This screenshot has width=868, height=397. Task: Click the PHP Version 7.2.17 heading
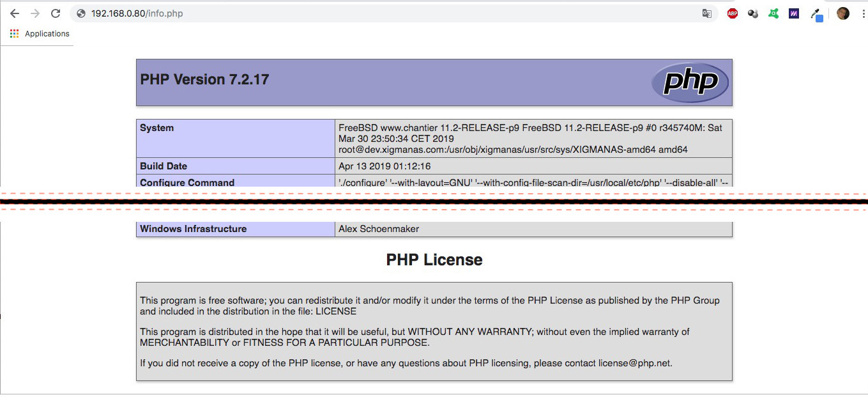(x=204, y=80)
